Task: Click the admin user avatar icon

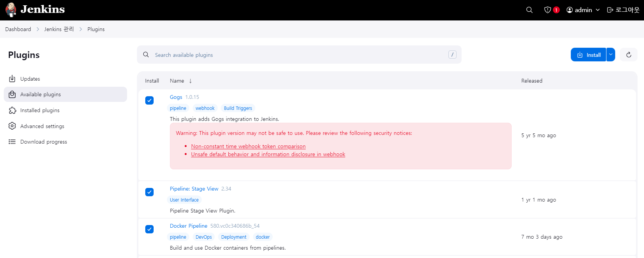Action: pos(570,10)
